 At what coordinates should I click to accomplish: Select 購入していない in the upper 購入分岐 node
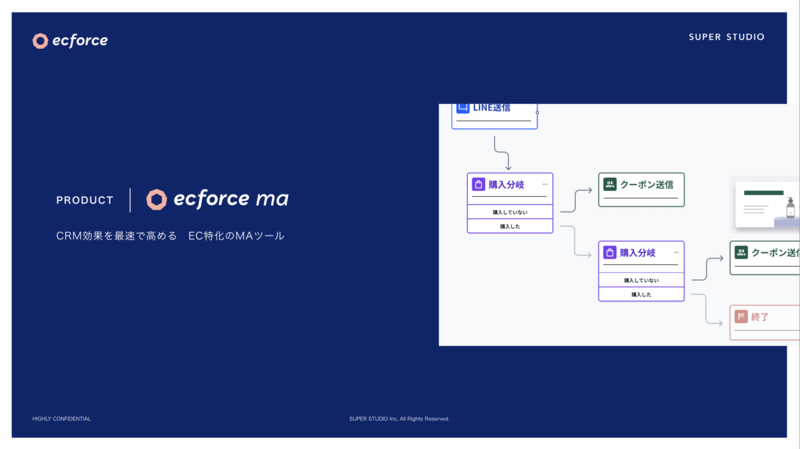(510, 212)
